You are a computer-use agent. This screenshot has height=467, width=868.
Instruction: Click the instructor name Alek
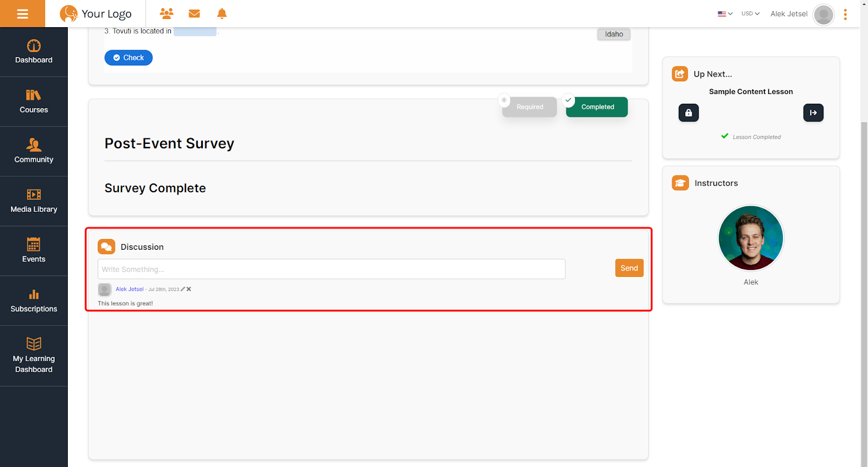pos(751,282)
